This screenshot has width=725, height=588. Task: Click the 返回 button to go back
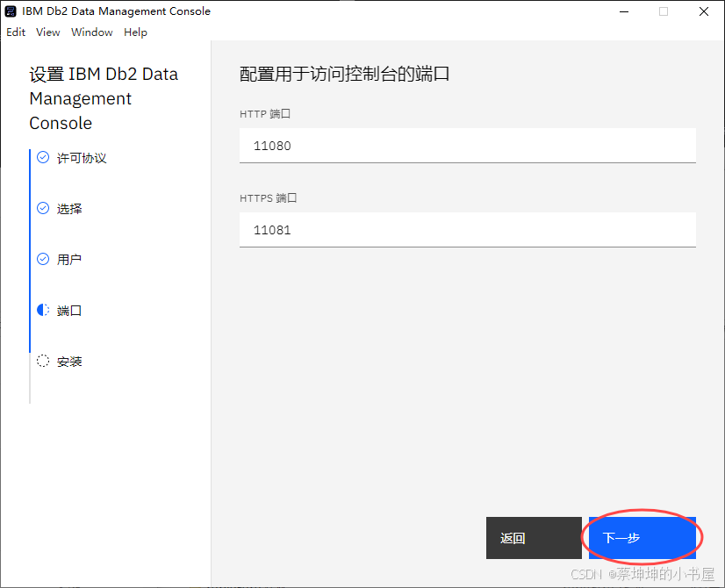click(534, 538)
